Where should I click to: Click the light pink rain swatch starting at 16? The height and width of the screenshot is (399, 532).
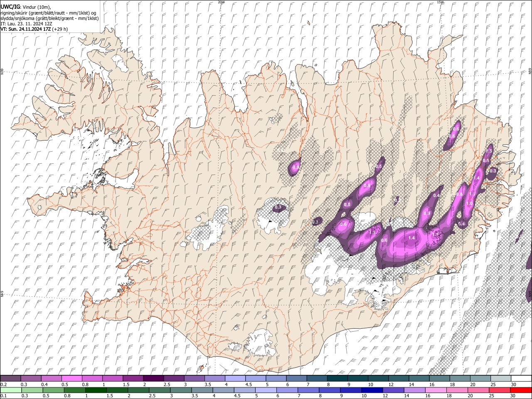[x=436, y=390]
